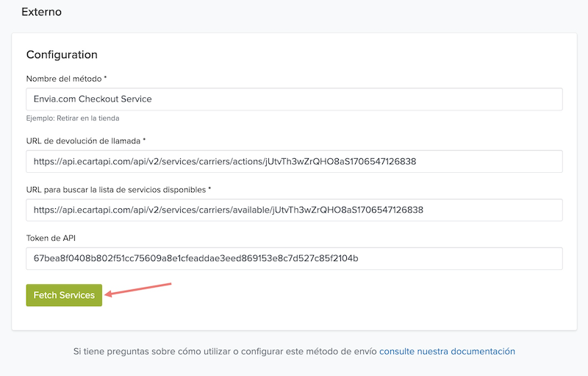
Task: Click the asterisk after 'devolución de llamada'
Action: 144,141
